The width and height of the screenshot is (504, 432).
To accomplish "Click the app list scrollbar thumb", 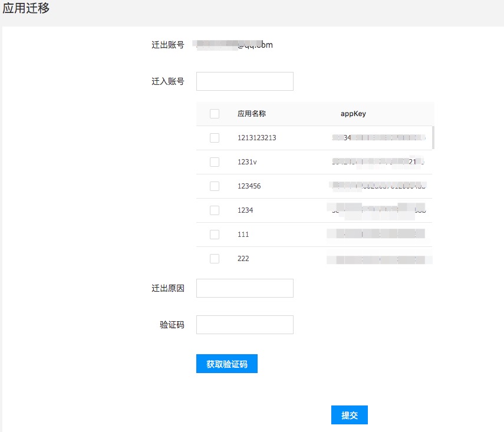I will pyautogui.click(x=433, y=137).
